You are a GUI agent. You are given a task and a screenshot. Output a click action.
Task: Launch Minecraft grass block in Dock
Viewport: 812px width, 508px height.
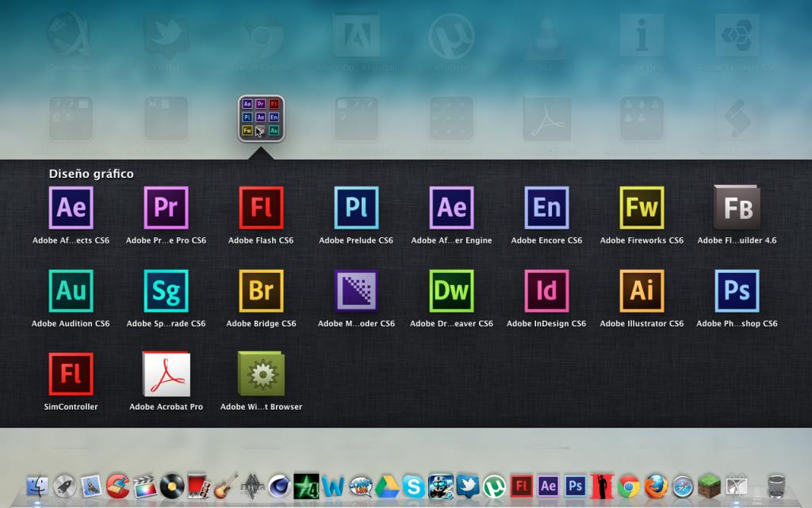(710, 487)
